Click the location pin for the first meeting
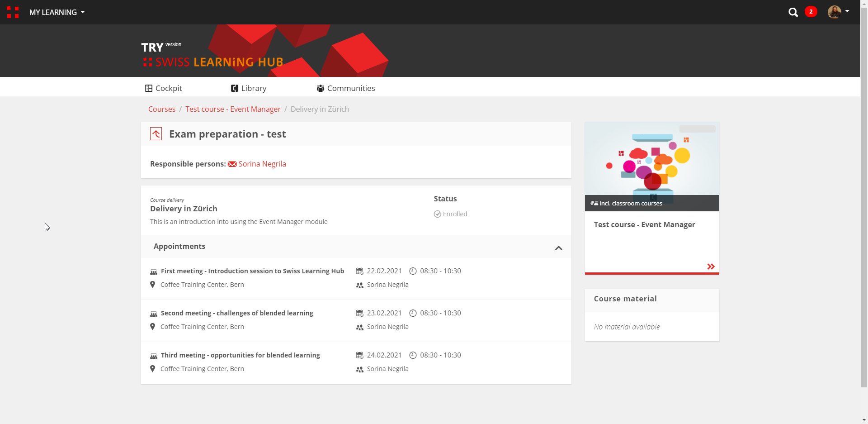 (x=153, y=285)
